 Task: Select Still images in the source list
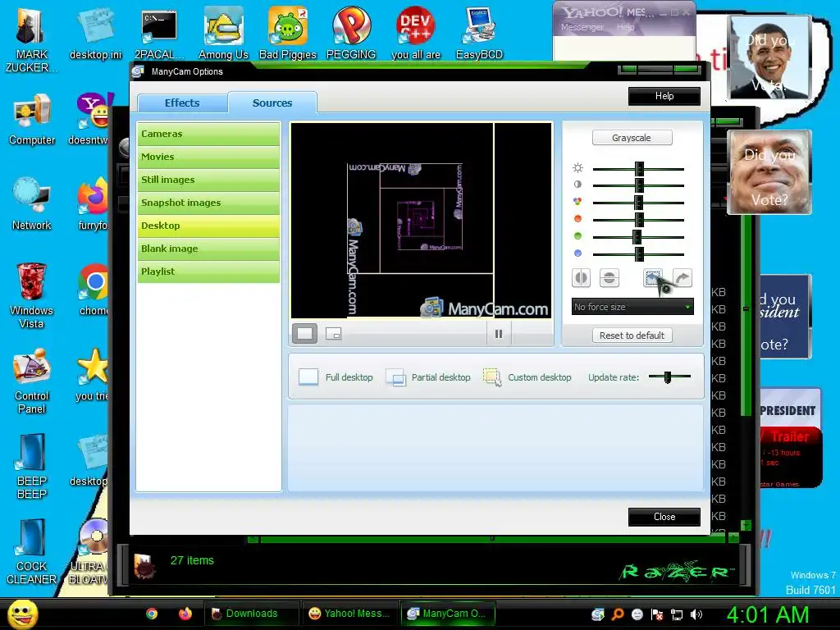coord(208,180)
